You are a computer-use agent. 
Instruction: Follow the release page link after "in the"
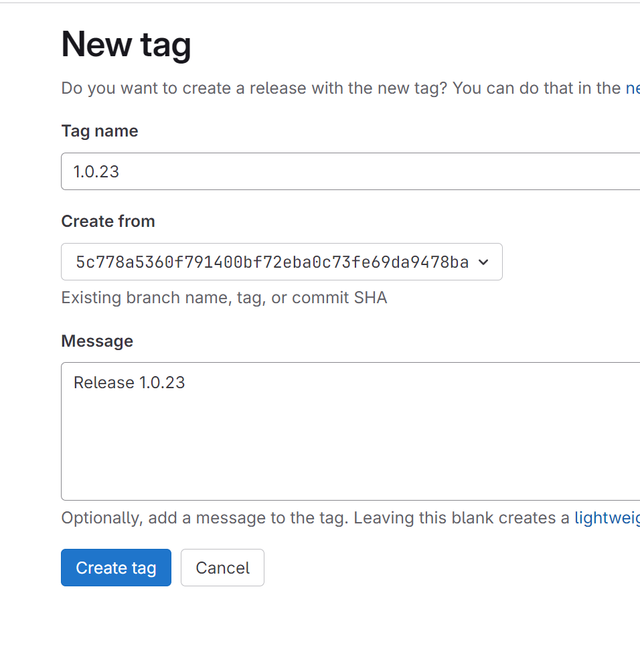[x=632, y=88]
